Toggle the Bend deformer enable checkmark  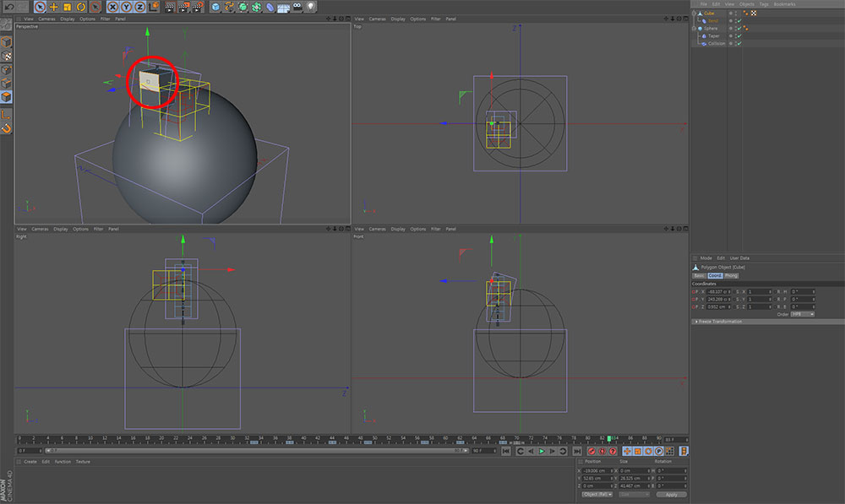pyautogui.click(x=739, y=20)
